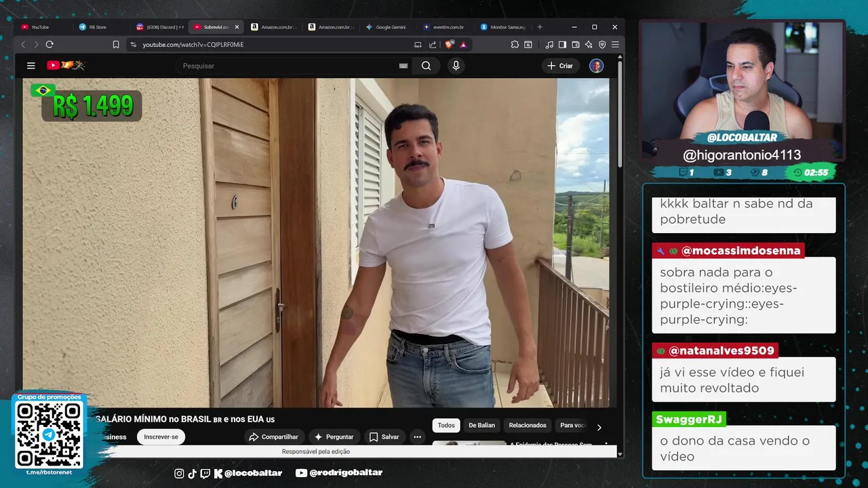Open the YouTube account avatar menu
The image size is (868, 488).
point(596,66)
